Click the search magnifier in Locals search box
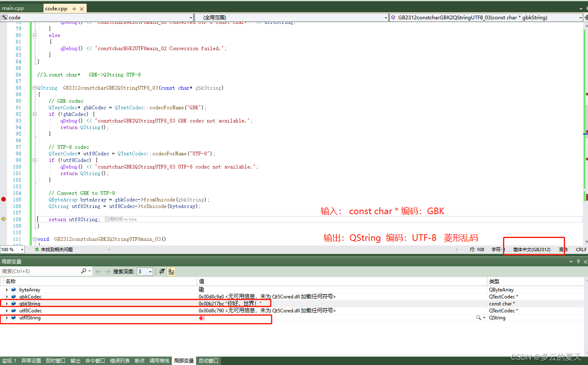 [84, 271]
